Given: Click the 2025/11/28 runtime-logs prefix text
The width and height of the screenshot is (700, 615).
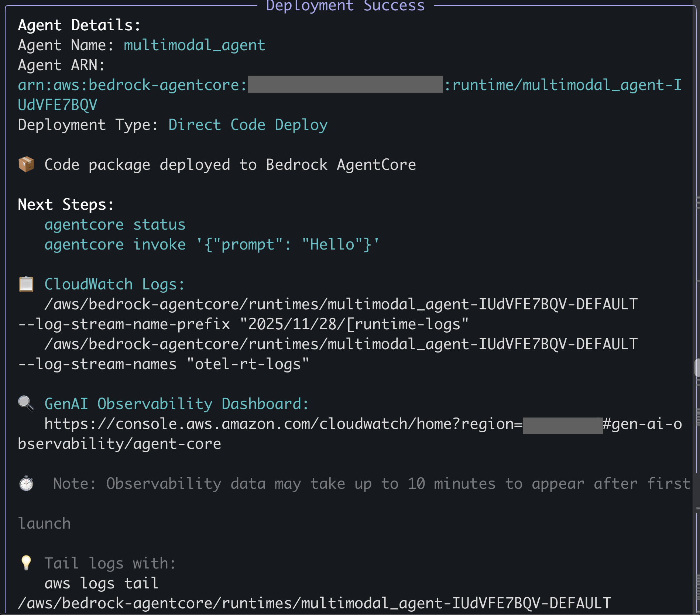Looking at the screenshot, I should [354, 324].
